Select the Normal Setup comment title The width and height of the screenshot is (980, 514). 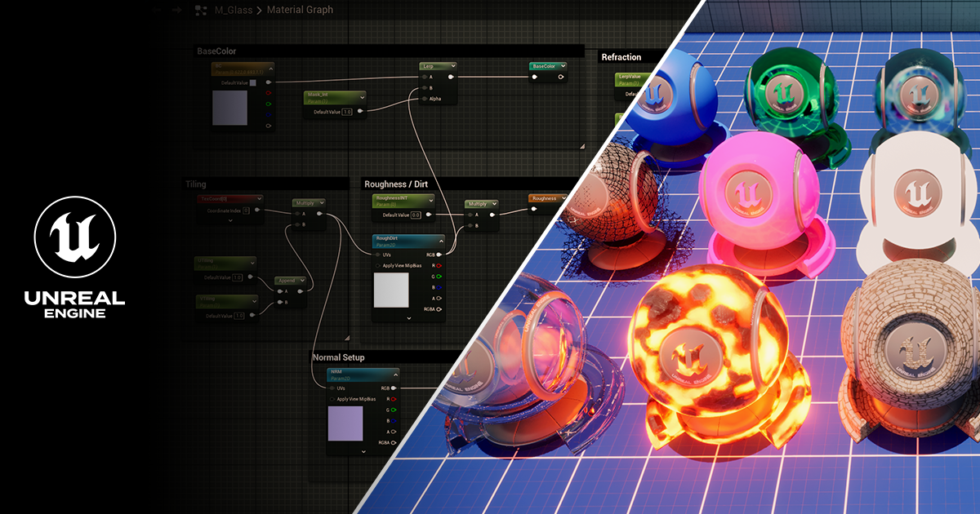pos(339,357)
